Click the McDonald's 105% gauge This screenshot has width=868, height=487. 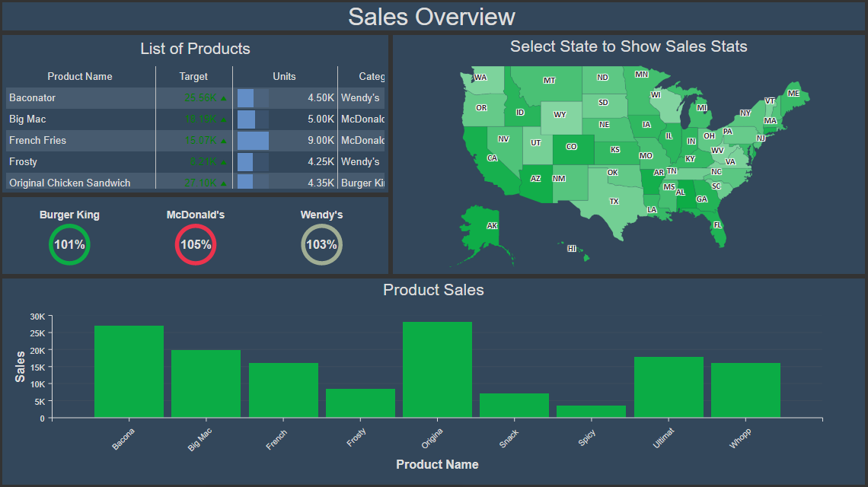196,244
